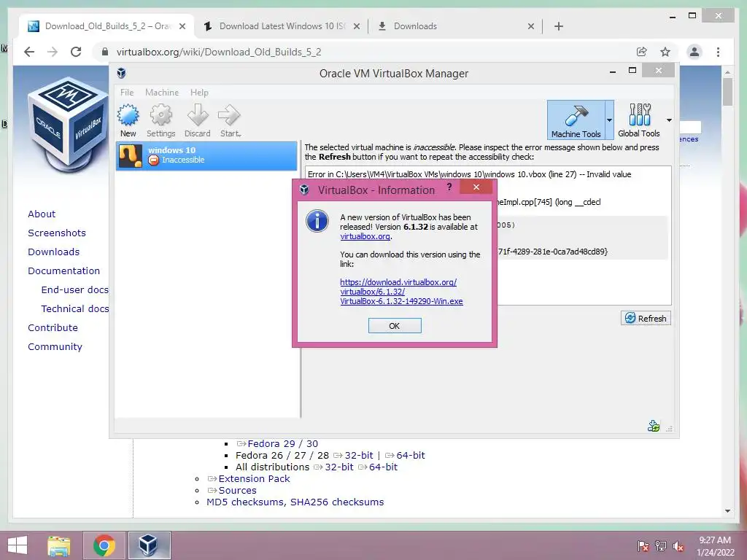Close the Download_Old_Builds_5_2 tab
747x560 pixels.
click(x=182, y=27)
